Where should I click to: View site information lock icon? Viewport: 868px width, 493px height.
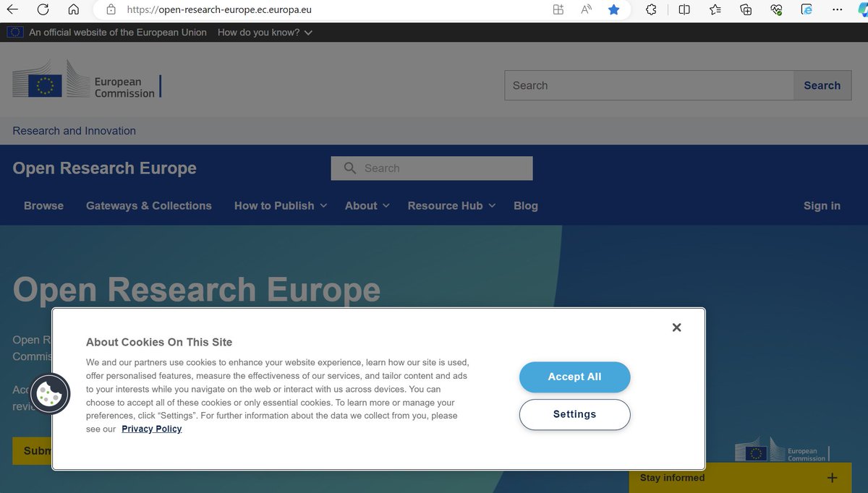pos(111,10)
